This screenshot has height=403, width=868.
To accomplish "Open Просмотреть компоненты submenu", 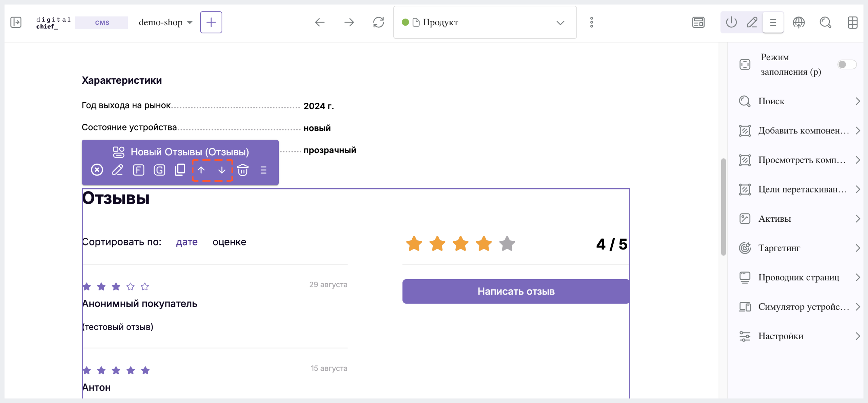I will [x=799, y=160].
